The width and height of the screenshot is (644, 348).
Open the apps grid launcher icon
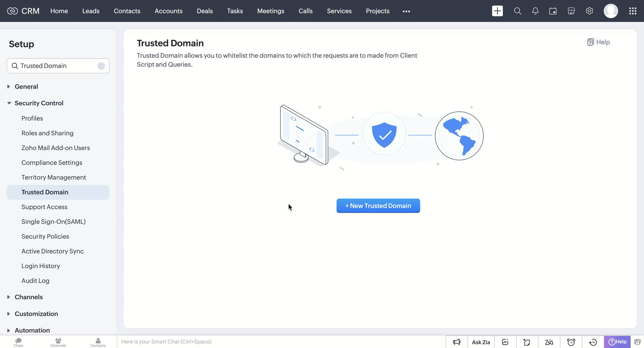[633, 11]
